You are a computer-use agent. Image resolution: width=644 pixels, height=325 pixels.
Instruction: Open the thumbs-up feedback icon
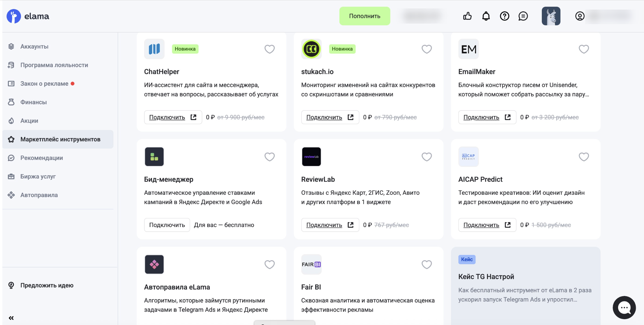(x=467, y=16)
